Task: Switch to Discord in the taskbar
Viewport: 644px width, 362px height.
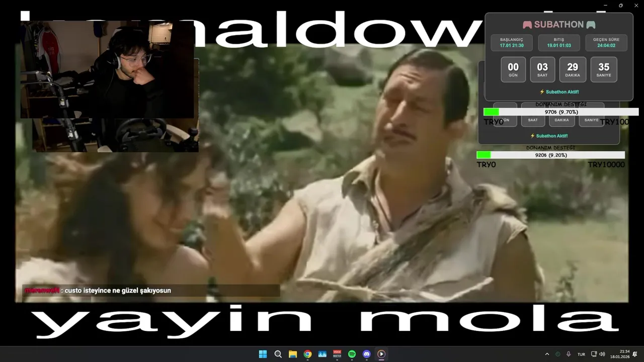Action: point(367,354)
